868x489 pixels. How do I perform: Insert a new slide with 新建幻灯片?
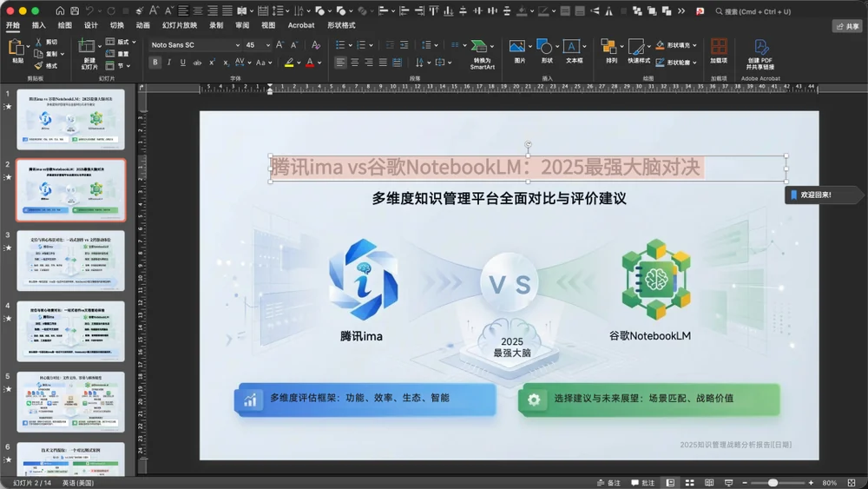pos(89,54)
